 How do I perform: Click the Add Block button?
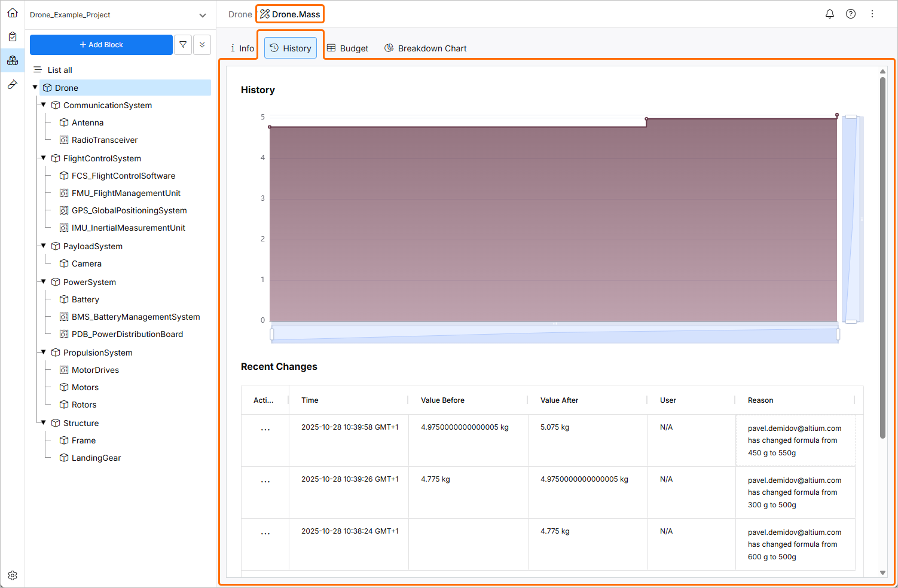[100, 44]
